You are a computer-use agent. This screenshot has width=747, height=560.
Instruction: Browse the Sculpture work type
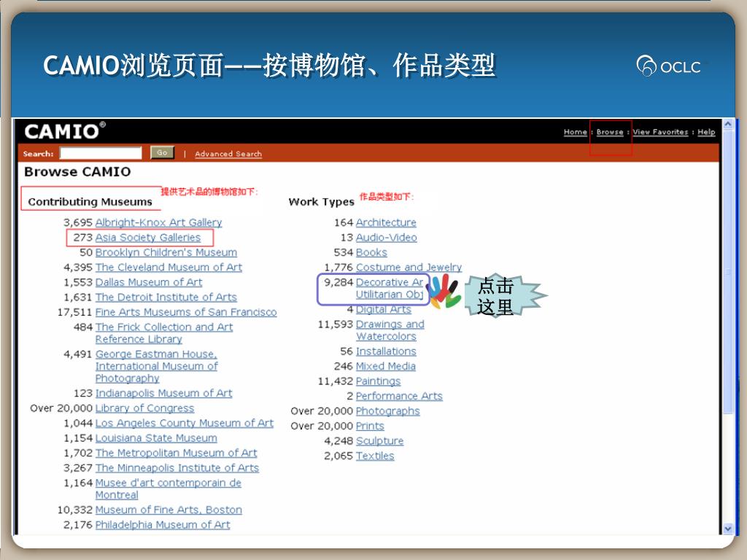pyautogui.click(x=379, y=441)
